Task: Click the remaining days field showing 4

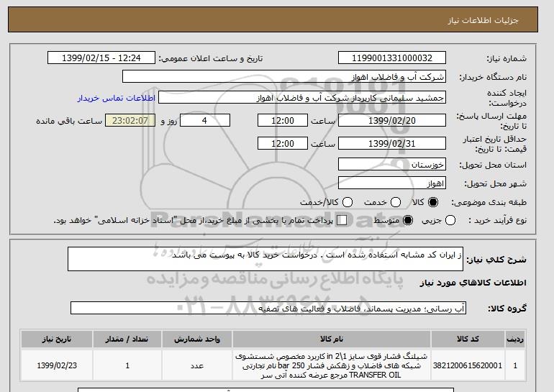Action: [205, 120]
